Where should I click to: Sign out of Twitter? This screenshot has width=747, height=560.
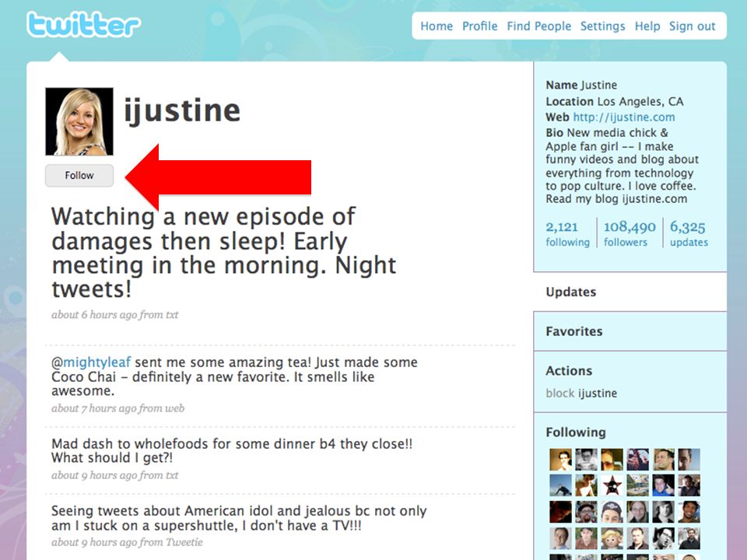pyautogui.click(x=693, y=26)
